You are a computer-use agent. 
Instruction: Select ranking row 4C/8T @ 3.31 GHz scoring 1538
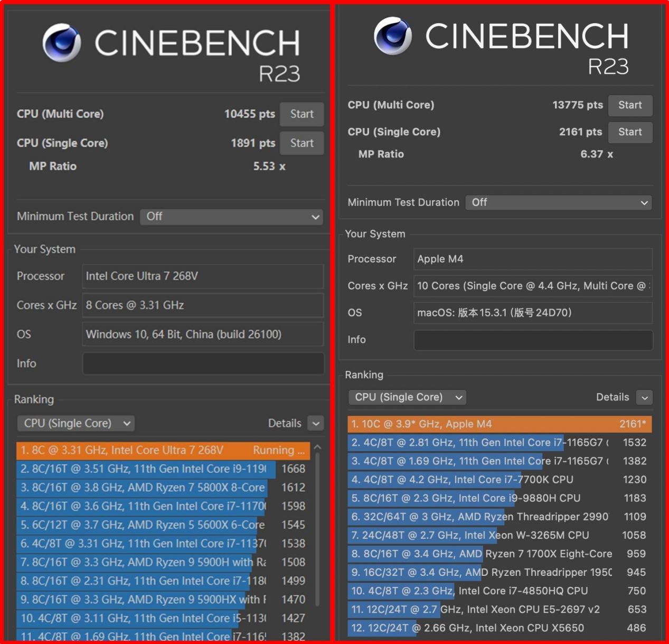pyautogui.click(x=163, y=544)
